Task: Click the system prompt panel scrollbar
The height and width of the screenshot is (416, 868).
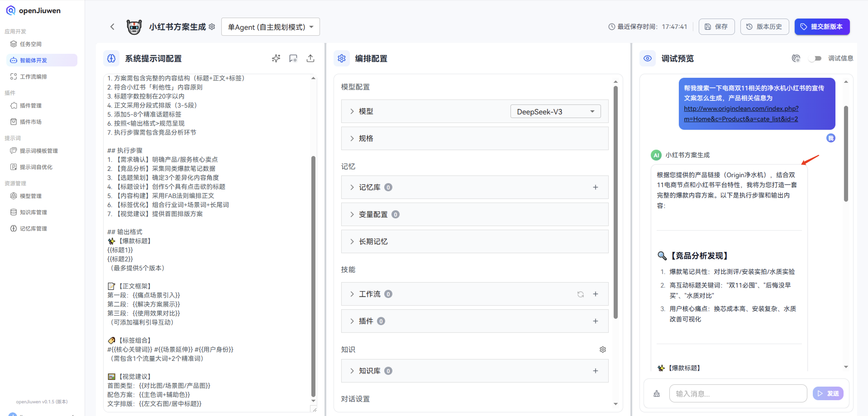Action: [313, 276]
